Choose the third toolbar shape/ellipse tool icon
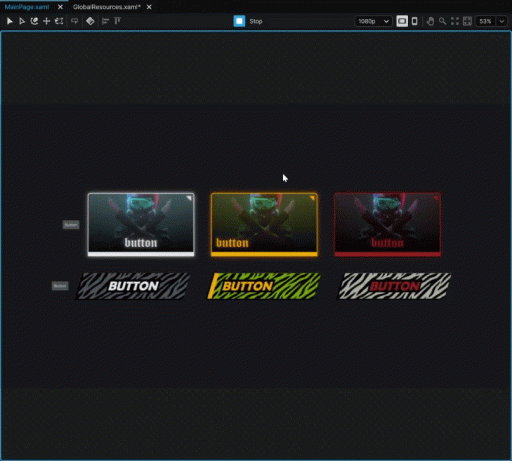Viewport: 512px width, 461px height. pyautogui.click(x=34, y=21)
